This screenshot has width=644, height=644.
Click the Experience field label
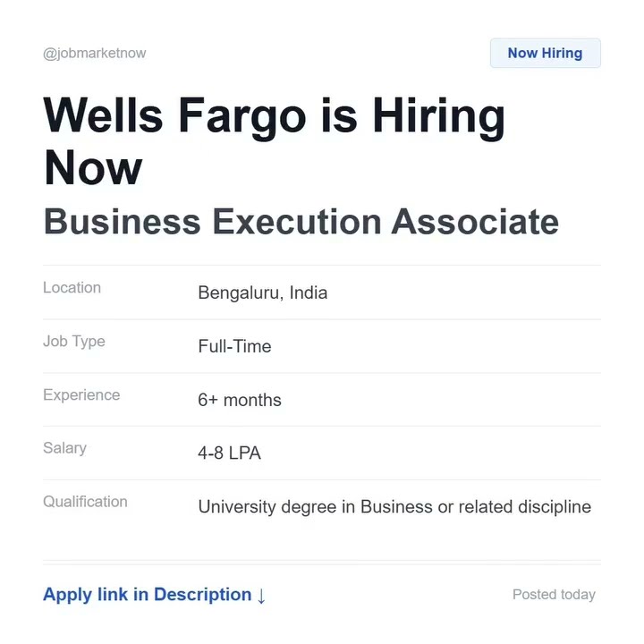pyautogui.click(x=81, y=395)
